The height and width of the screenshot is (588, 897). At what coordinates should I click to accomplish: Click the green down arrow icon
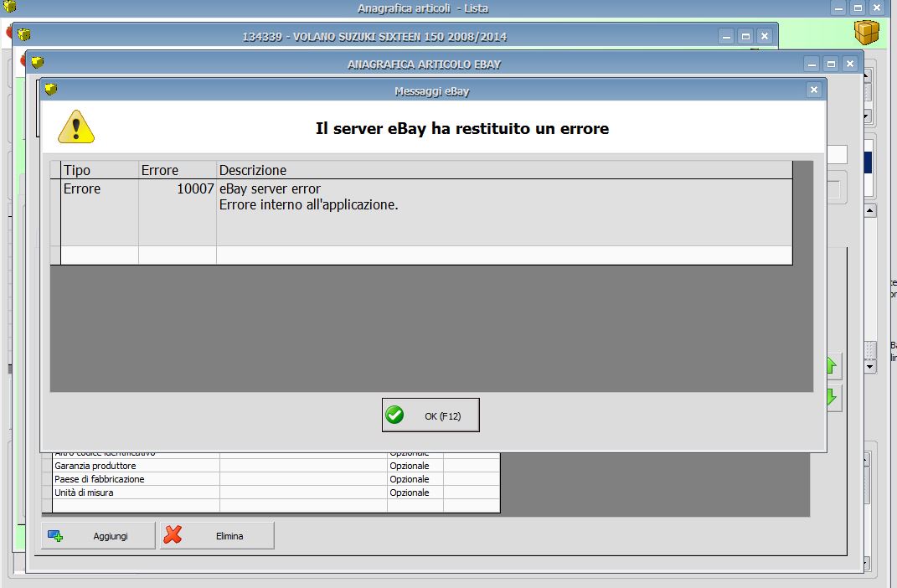[x=833, y=397]
